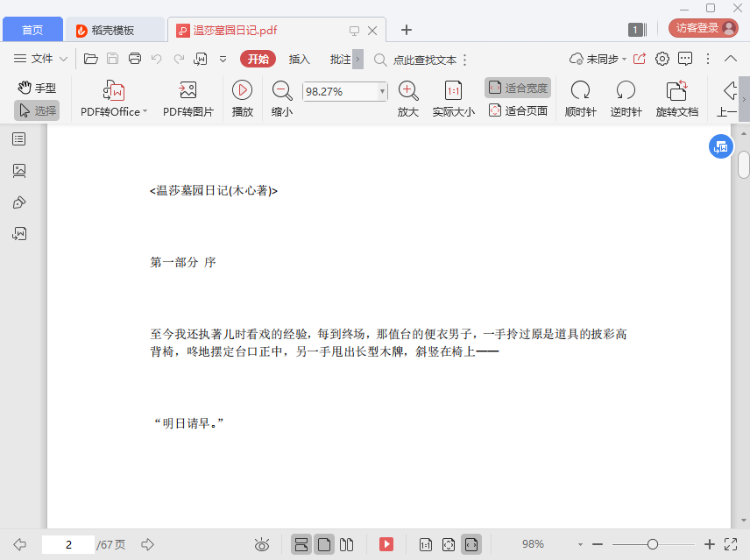Image resolution: width=750 pixels, height=560 pixels.
Task: Click the share/export icon
Action: tap(640, 59)
